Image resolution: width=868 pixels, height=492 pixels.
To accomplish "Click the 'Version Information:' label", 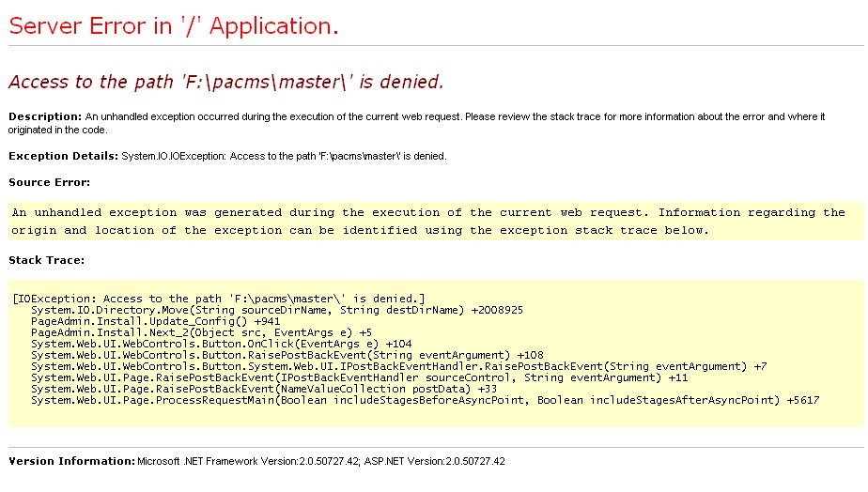I will click(71, 461).
